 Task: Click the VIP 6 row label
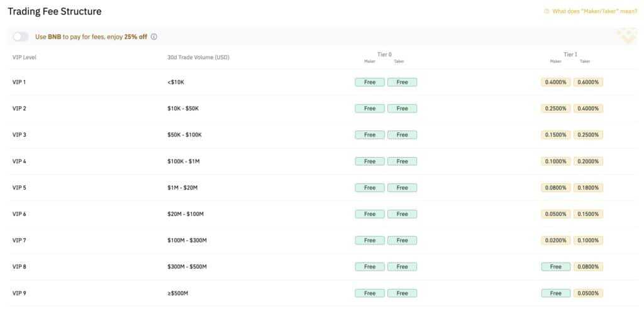(19, 214)
